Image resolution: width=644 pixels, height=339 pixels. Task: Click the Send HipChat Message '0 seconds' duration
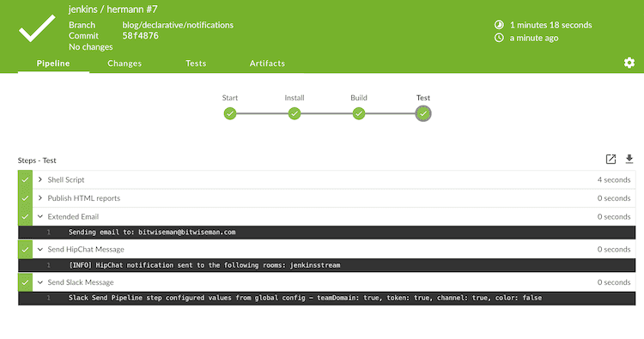point(614,250)
